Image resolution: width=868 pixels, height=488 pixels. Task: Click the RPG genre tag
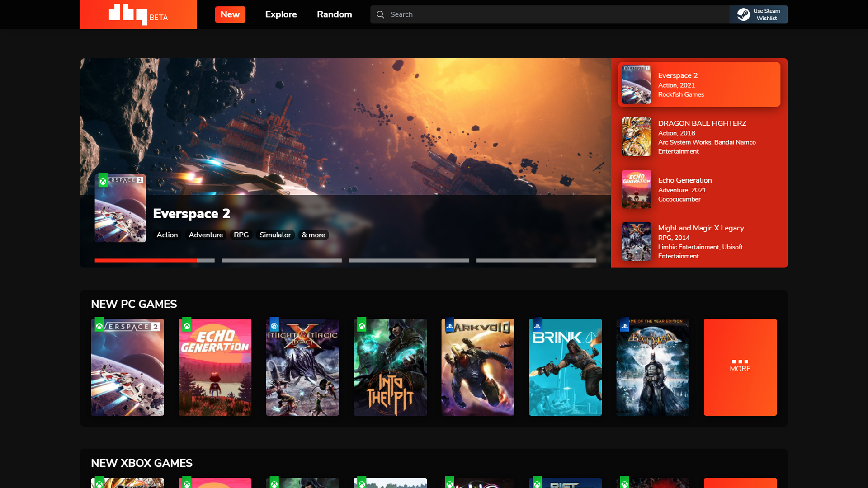click(241, 235)
